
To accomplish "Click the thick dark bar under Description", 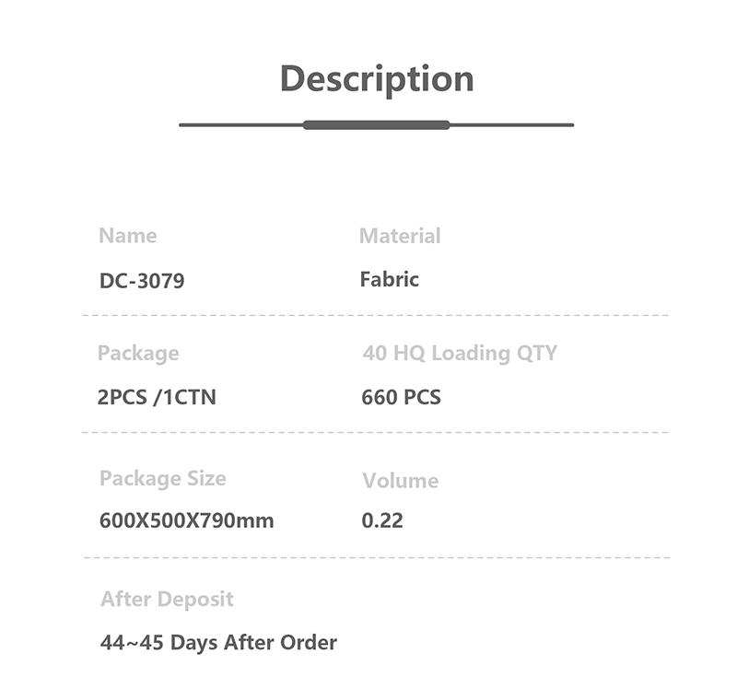I will point(376,124).
